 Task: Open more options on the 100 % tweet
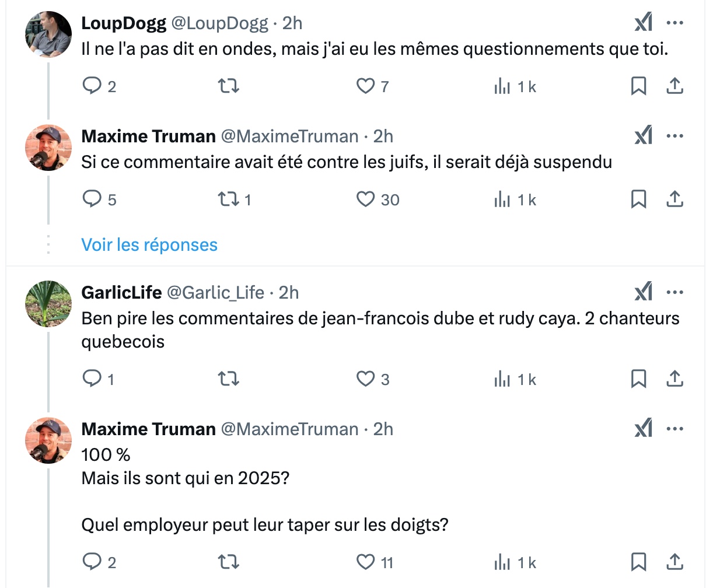click(x=674, y=429)
